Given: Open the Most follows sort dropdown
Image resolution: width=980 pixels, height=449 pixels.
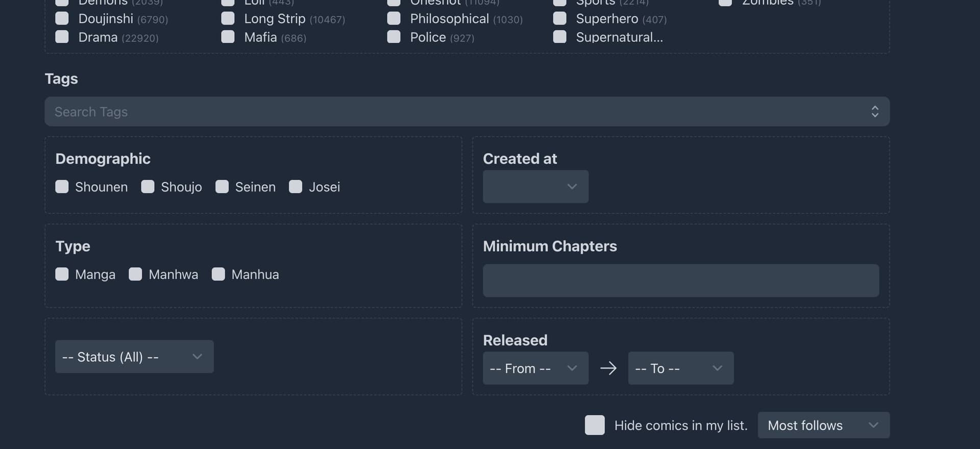Looking at the screenshot, I should [823, 425].
